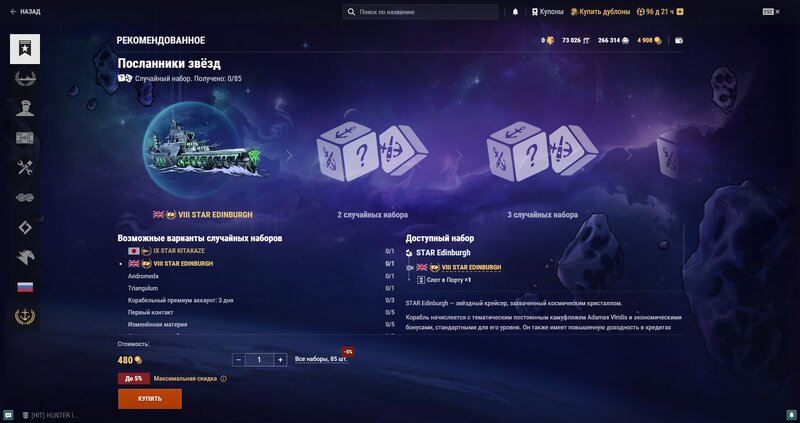The width and height of the screenshot is (800, 423).
Task: Click Купить дублоны to buy doubloons
Action: [x=600, y=12]
